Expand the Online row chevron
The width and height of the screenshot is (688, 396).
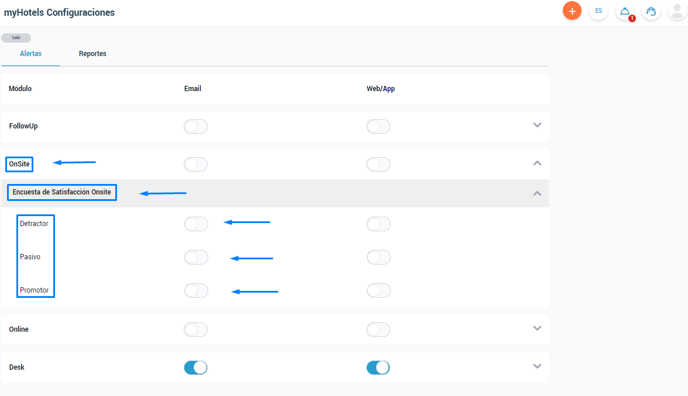(537, 328)
